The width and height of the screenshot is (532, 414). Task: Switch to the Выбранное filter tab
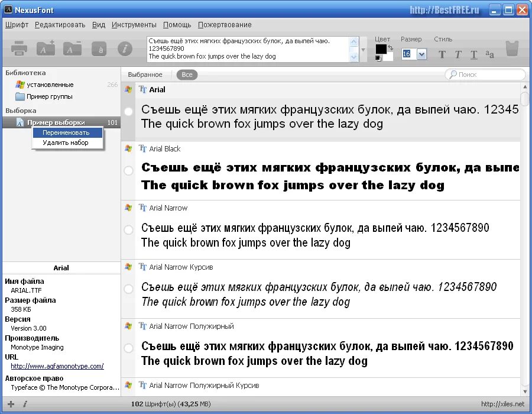click(145, 75)
